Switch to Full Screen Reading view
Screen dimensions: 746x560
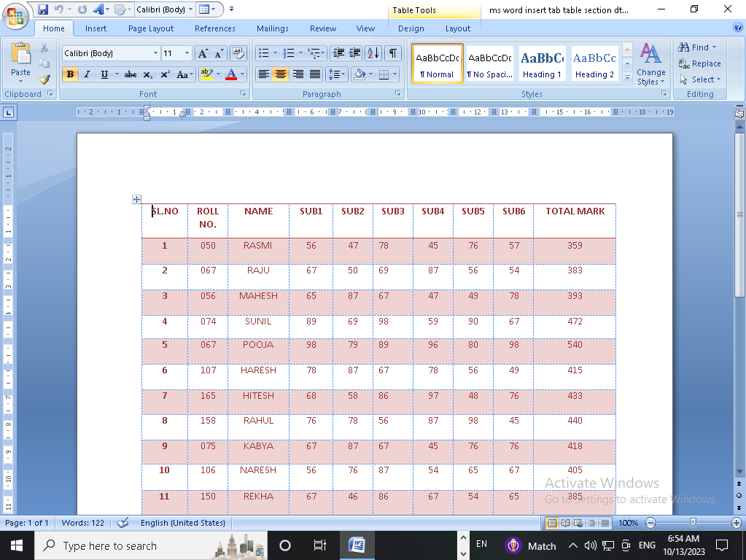pyautogui.click(x=565, y=523)
